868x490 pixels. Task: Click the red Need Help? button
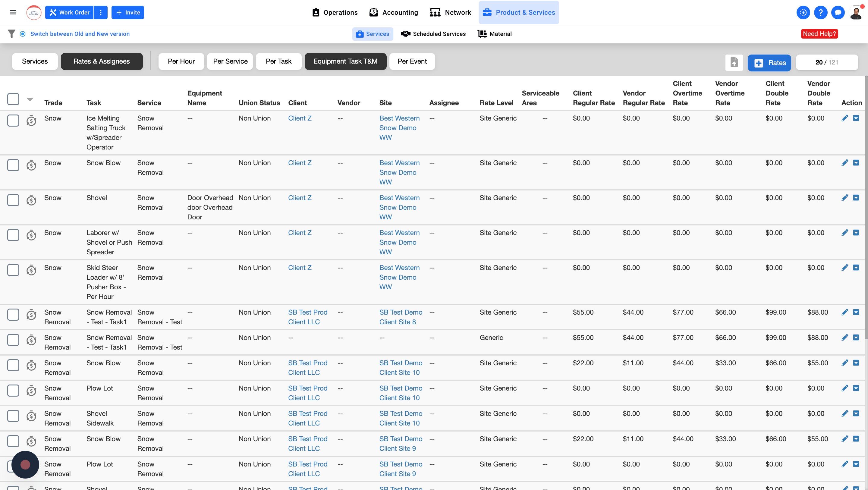[819, 34]
